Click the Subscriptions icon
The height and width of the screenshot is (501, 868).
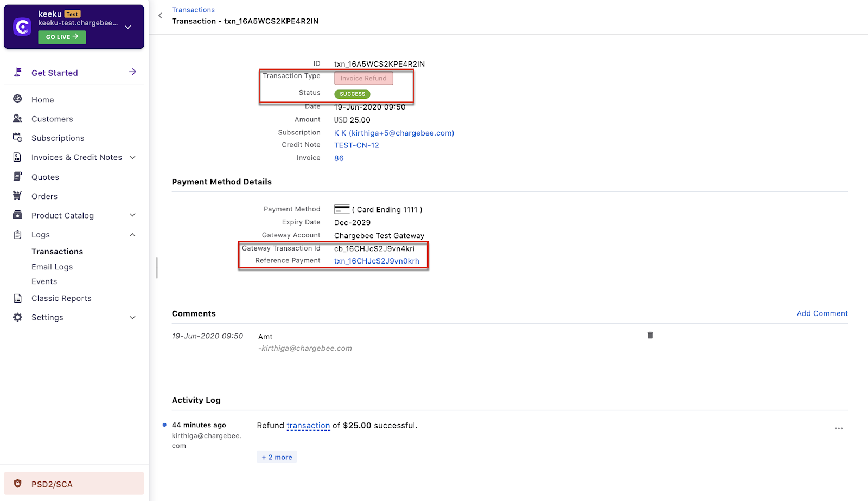click(17, 138)
